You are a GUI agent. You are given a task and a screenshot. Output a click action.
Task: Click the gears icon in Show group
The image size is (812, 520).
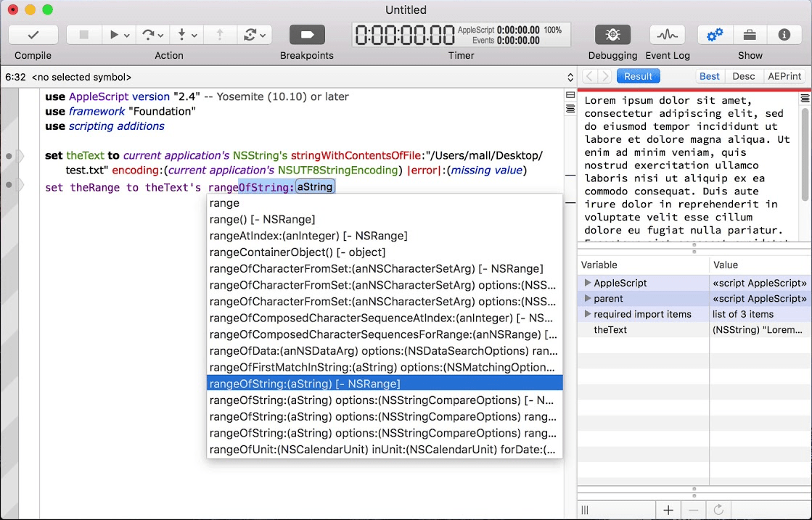coord(715,35)
